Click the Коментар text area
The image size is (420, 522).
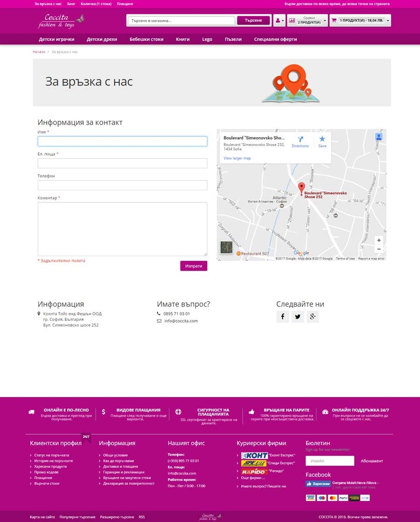[122, 229]
